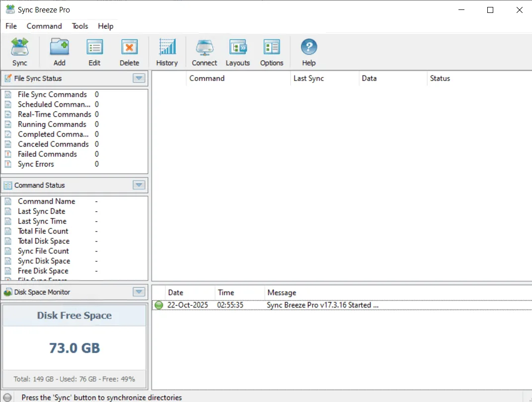Screen dimensions: 532x402
Task: Maximize the Sync Breeze Pro window
Action: 490,10
